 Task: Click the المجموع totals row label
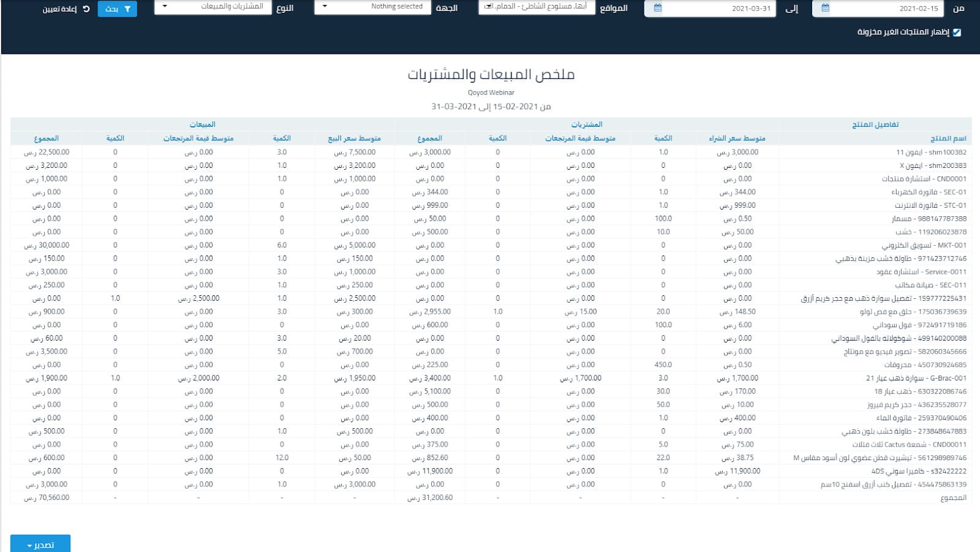(x=954, y=498)
